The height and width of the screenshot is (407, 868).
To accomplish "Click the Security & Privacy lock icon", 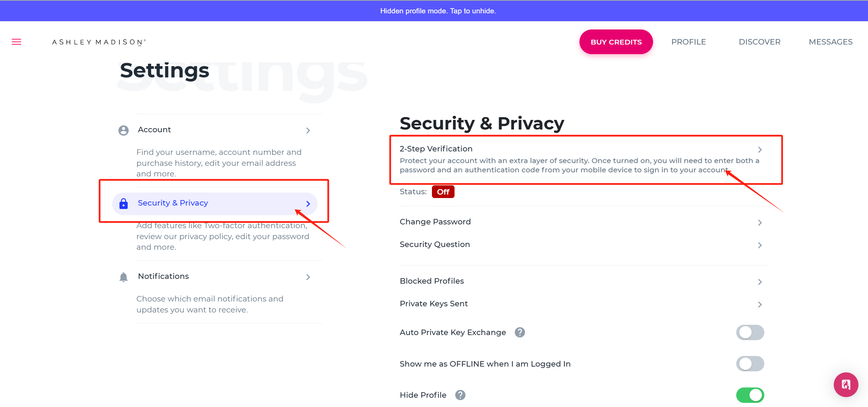I will pyautogui.click(x=124, y=203).
